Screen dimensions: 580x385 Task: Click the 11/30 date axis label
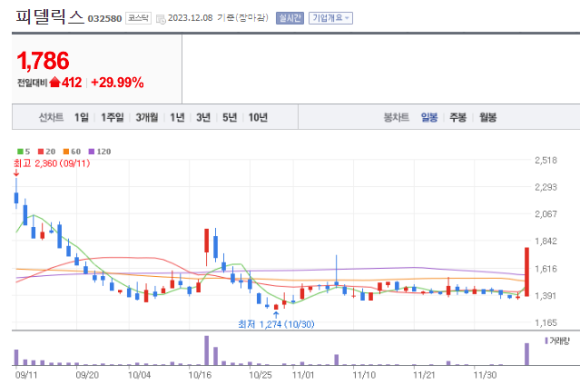[x=485, y=375]
